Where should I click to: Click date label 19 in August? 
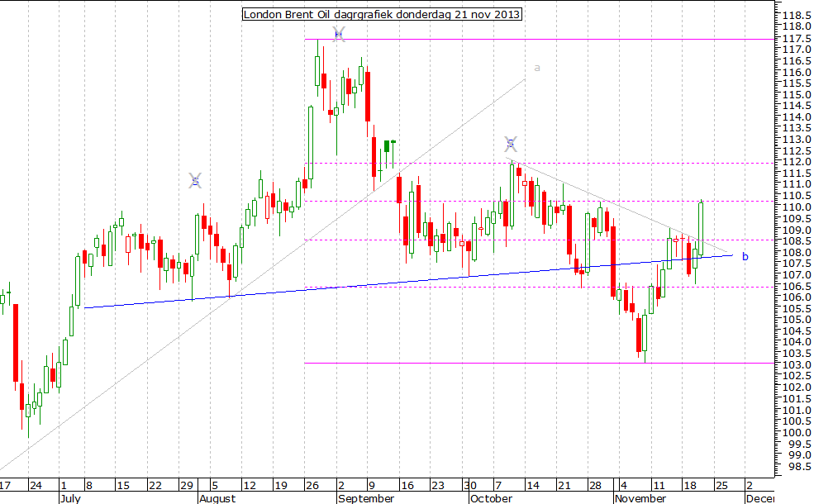pos(281,486)
